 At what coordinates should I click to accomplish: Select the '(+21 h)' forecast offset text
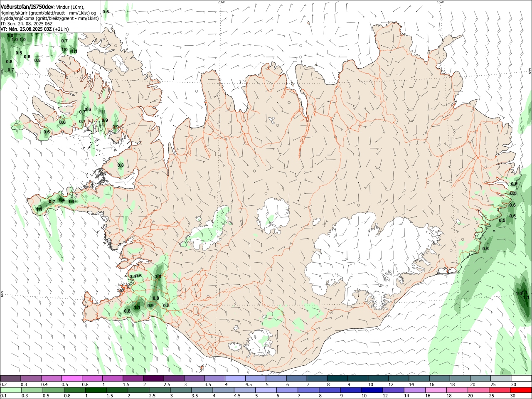(61, 29)
